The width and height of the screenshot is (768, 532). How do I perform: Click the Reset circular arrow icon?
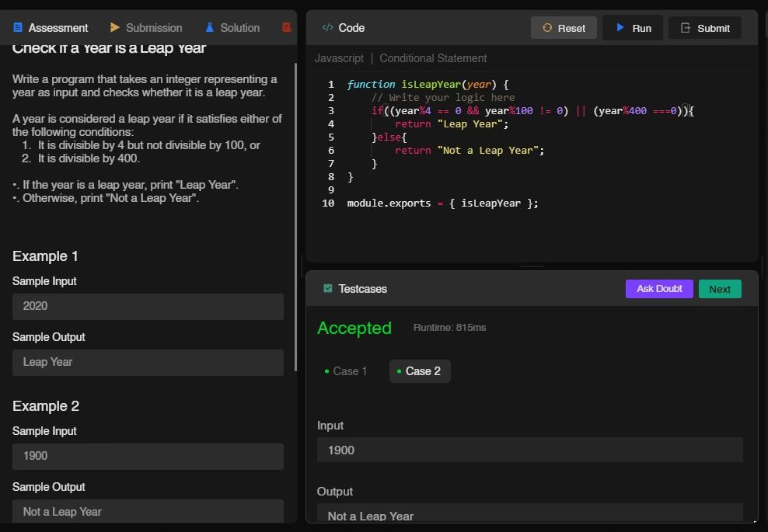pyautogui.click(x=547, y=28)
